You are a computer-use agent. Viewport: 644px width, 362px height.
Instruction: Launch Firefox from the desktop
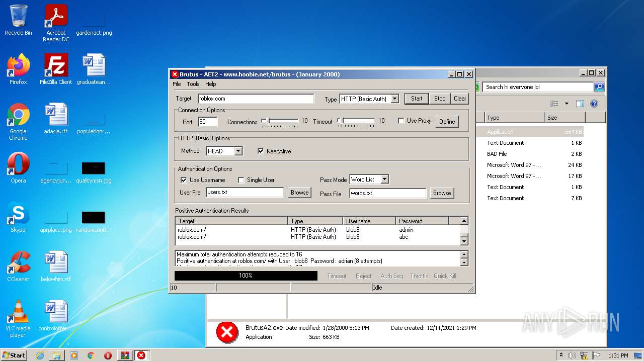click(18, 69)
